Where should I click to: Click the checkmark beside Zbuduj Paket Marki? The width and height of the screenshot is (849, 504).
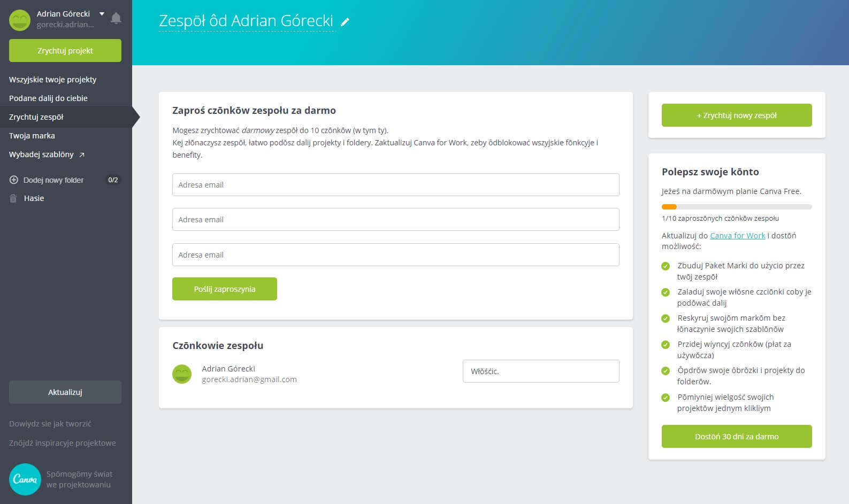pos(666,266)
